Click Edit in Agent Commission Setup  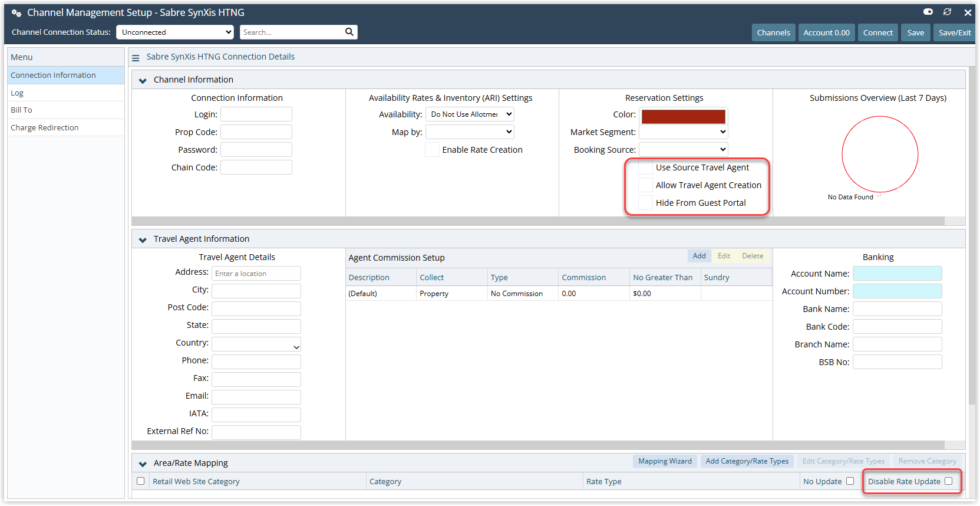pyautogui.click(x=724, y=256)
